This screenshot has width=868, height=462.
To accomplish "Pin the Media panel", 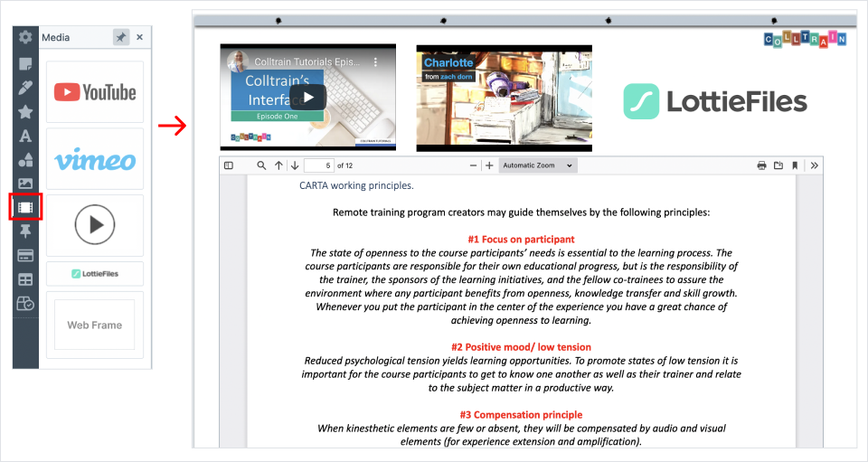I will click(120, 37).
